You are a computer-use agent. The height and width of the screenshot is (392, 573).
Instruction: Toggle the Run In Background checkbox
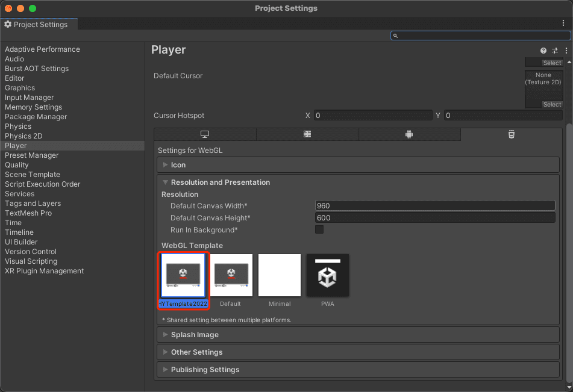(x=319, y=229)
